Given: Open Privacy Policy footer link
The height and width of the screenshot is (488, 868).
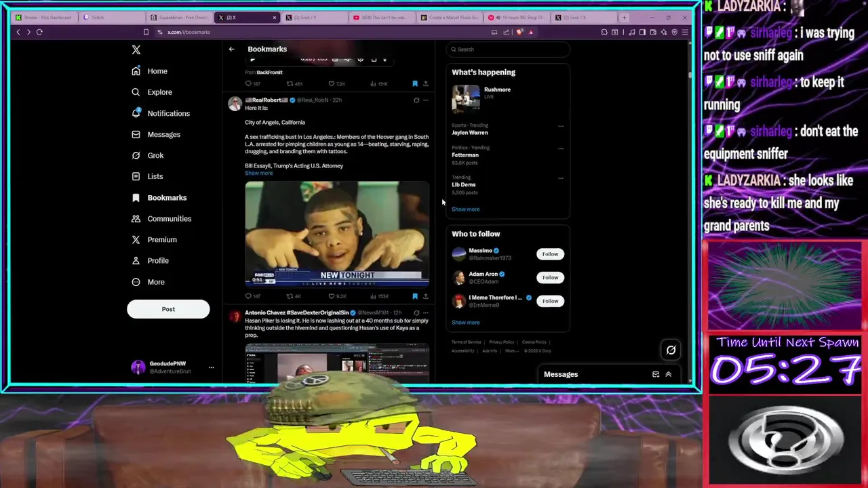Looking at the screenshot, I should click(502, 342).
